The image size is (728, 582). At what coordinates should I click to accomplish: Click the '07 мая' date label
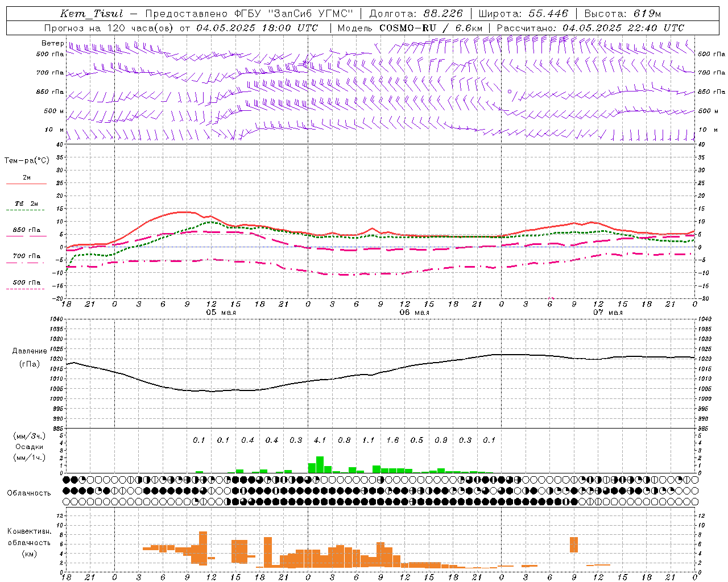click(x=607, y=313)
